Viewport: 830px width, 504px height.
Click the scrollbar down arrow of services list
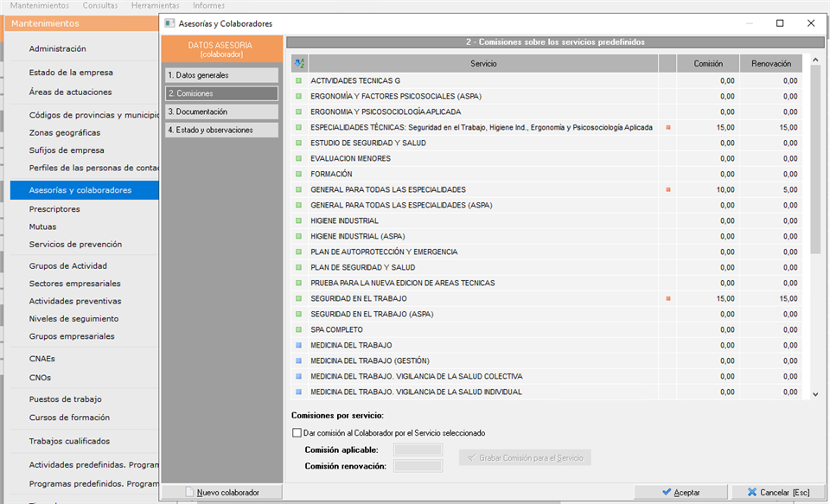tap(815, 394)
